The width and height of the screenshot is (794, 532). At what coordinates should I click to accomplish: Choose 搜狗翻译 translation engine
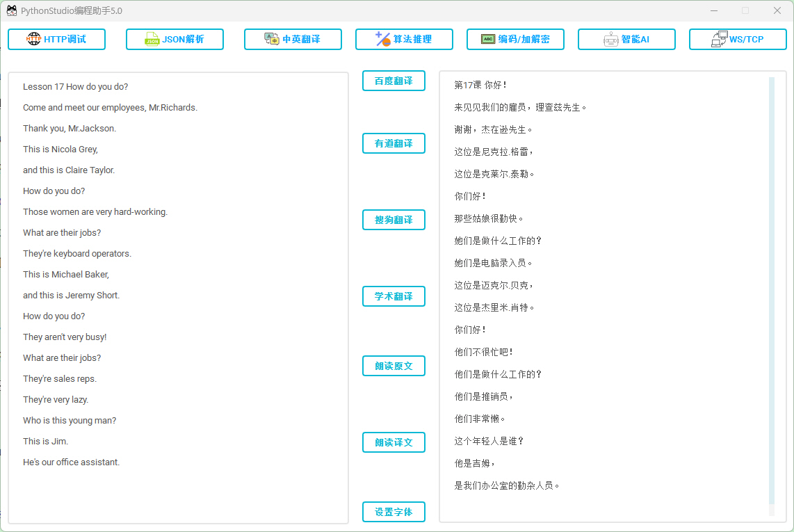click(x=394, y=220)
